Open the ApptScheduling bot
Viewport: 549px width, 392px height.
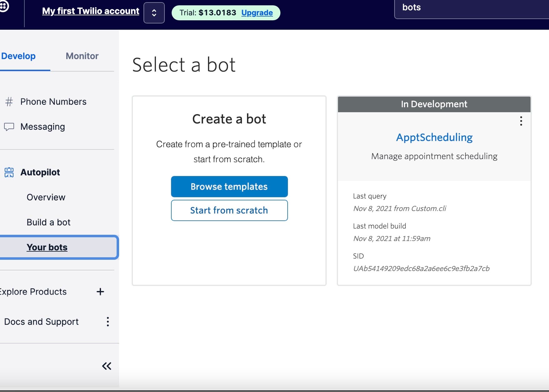(434, 137)
